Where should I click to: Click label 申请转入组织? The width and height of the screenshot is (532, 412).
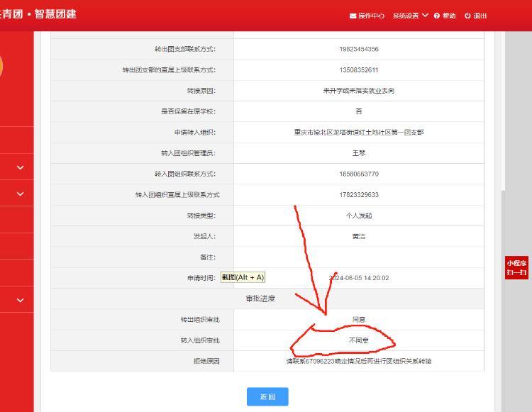click(195, 132)
